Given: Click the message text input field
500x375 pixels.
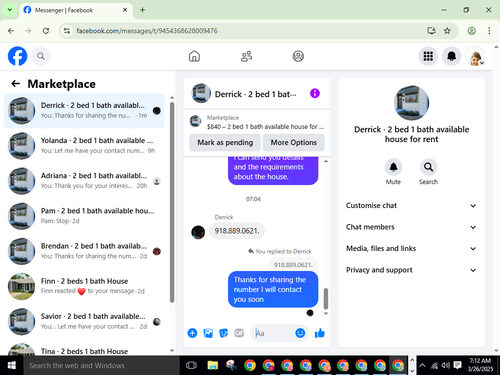Looking at the screenshot, I should tap(274, 333).
